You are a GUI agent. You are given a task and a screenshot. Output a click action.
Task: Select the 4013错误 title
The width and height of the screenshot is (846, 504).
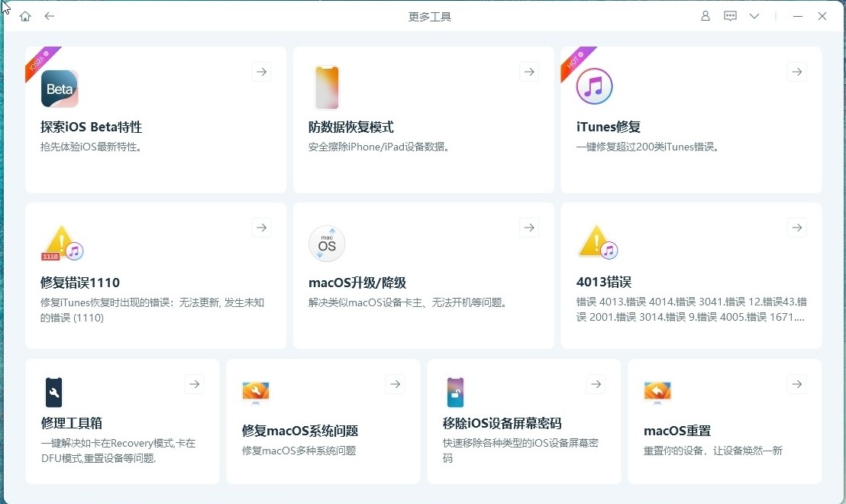click(604, 282)
